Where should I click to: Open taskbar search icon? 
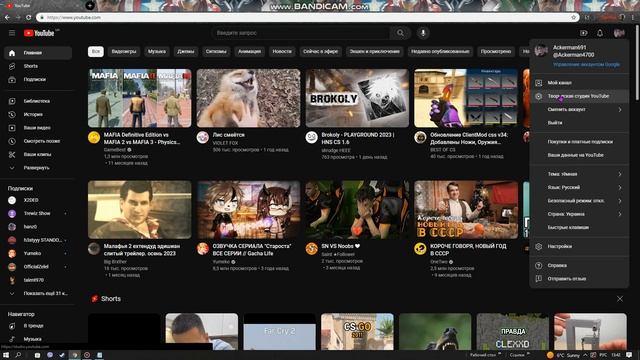pyautogui.click(x=18, y=355)
